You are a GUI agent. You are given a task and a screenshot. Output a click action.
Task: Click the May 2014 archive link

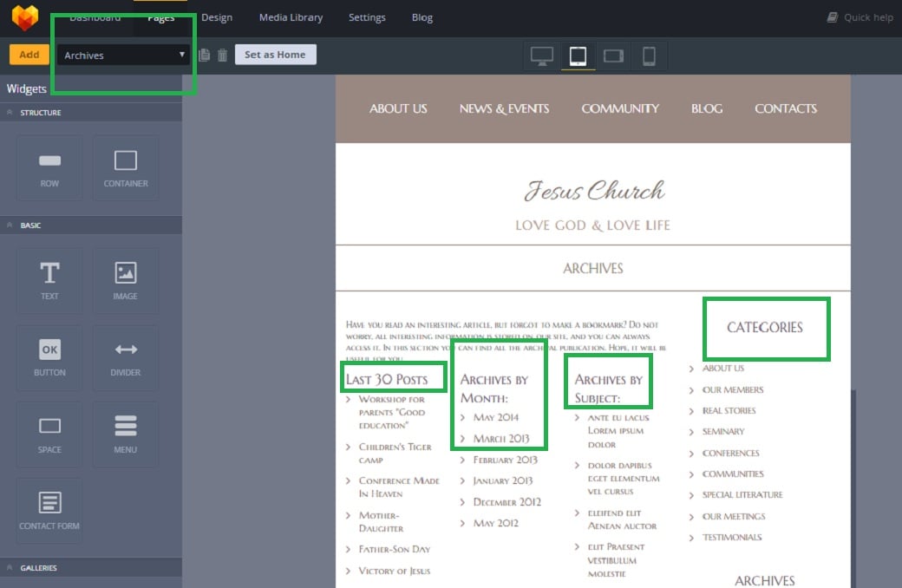pyautogui.click(x=496, y=418)
